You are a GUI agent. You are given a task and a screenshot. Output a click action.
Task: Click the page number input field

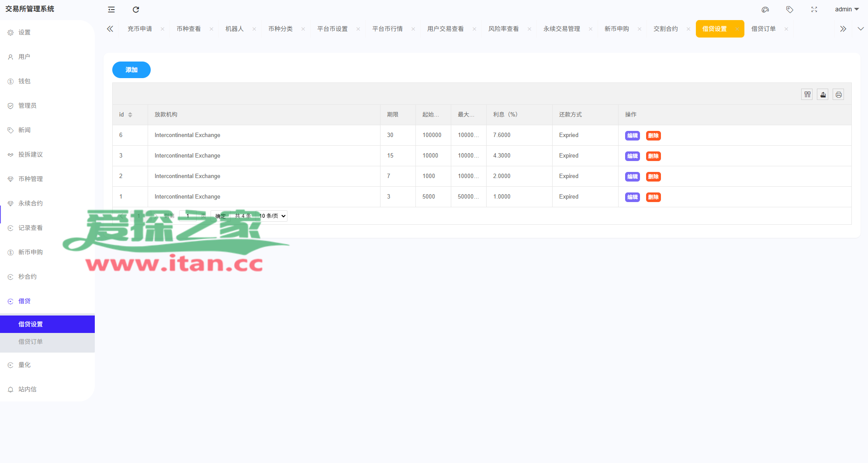(x=188, y=216)
